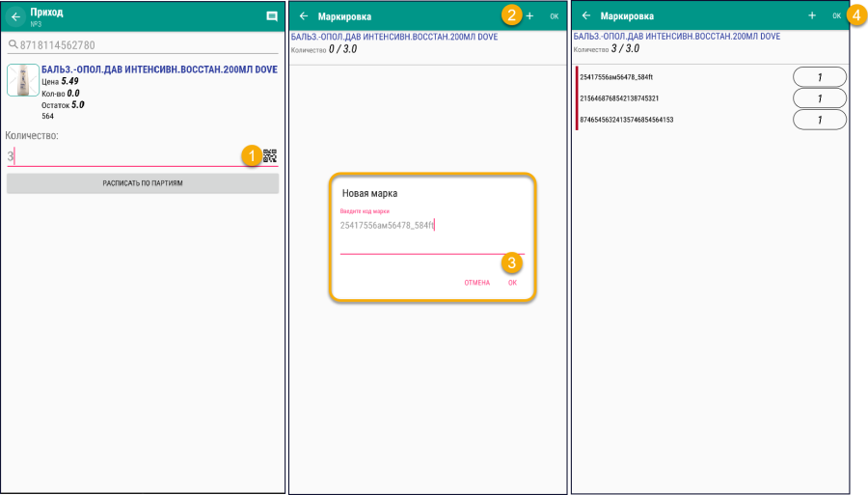Open the comment icon in the Приход header

coord(272,16)
